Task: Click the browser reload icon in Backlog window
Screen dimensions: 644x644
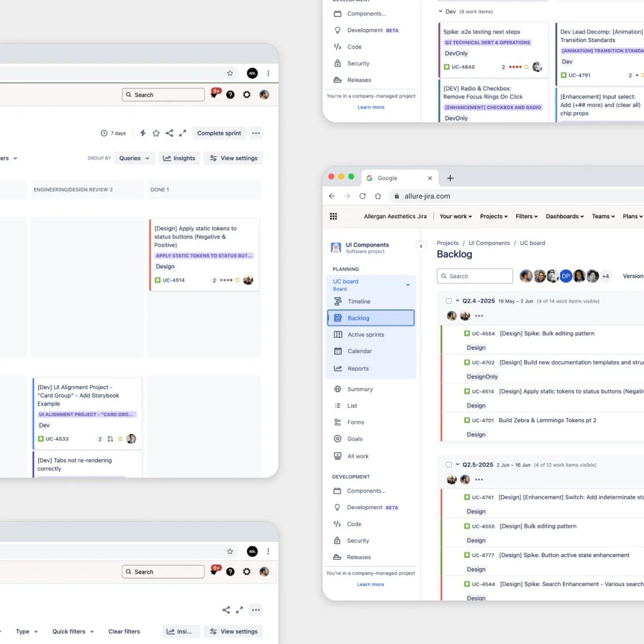Action: point(363,196)
